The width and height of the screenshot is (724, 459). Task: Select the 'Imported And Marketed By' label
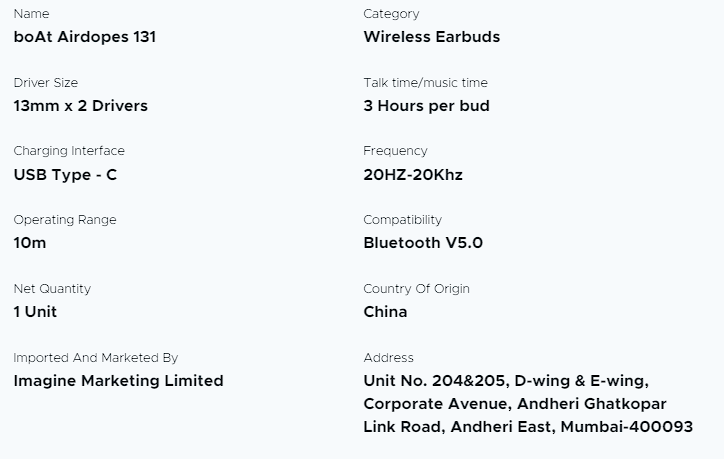(96, 358)
